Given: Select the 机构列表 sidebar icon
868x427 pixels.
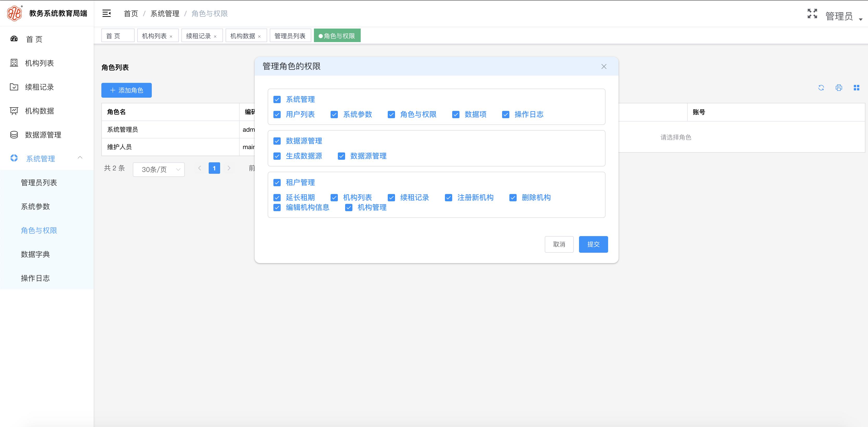Looking at the screenshot, I should point(14,63).
